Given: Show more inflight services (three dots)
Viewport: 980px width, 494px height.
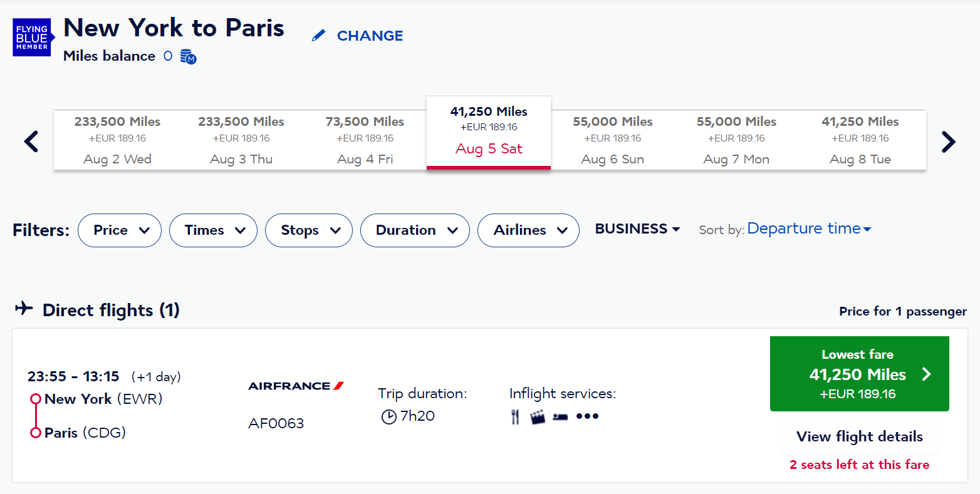Looking at the screenshot, I should pyautogui.click(x=587, y=416).
